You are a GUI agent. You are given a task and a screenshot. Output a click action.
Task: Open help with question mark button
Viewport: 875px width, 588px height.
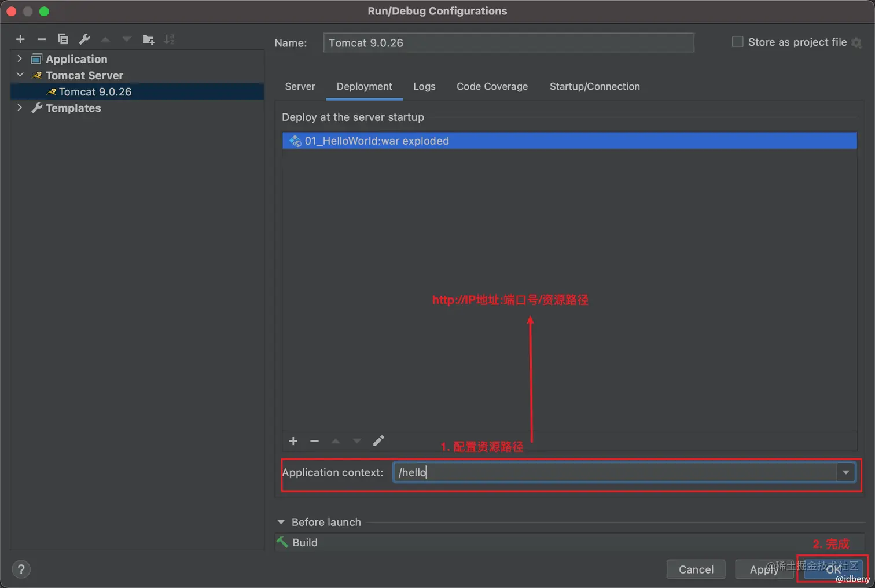pyautogui.click(x=21, y=569)
